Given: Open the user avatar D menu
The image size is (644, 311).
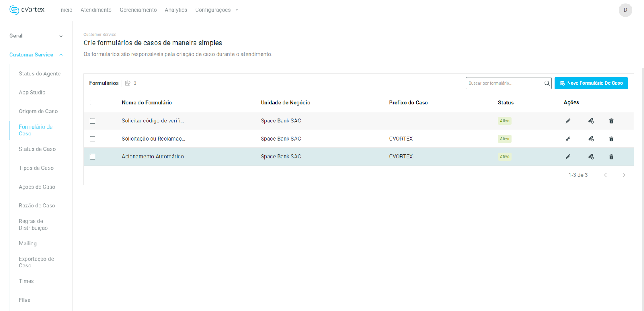Looking at the screenshot, I should [x=625, y=10].
